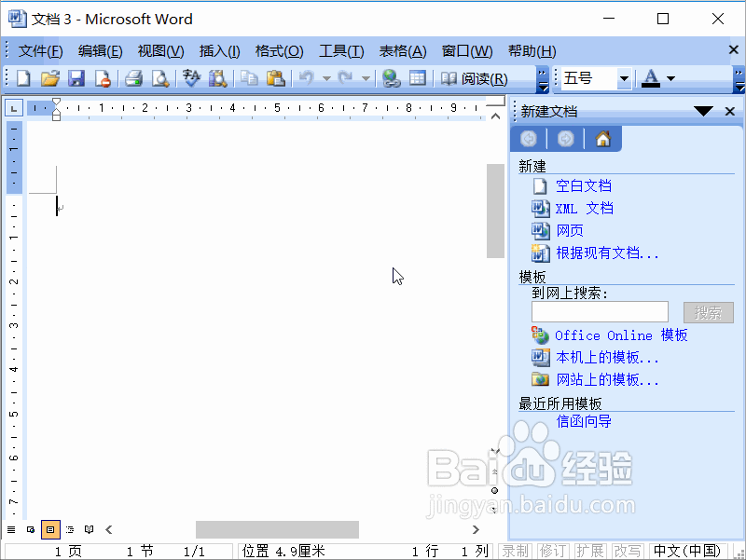Insert a hyperlink using the toolbar icon
The width and height of the screenshot is (746, 560).
click(392, 79)
